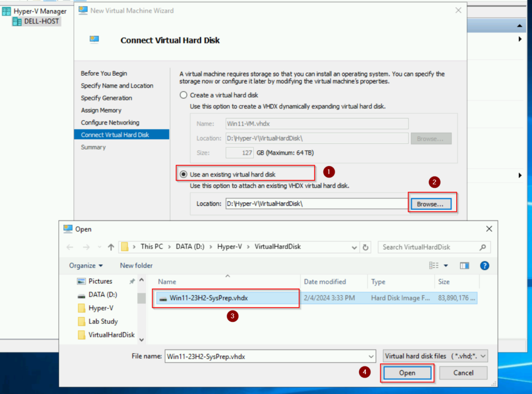Click DATA (D:) in the address breadcrumb
Viewport: 532px width, 394px height.
190,247
